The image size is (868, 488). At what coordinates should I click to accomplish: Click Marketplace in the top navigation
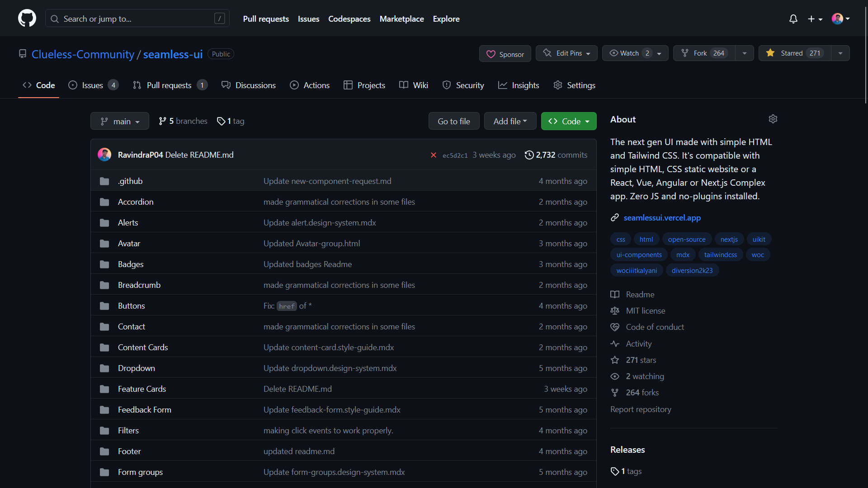tap(401, 19)
